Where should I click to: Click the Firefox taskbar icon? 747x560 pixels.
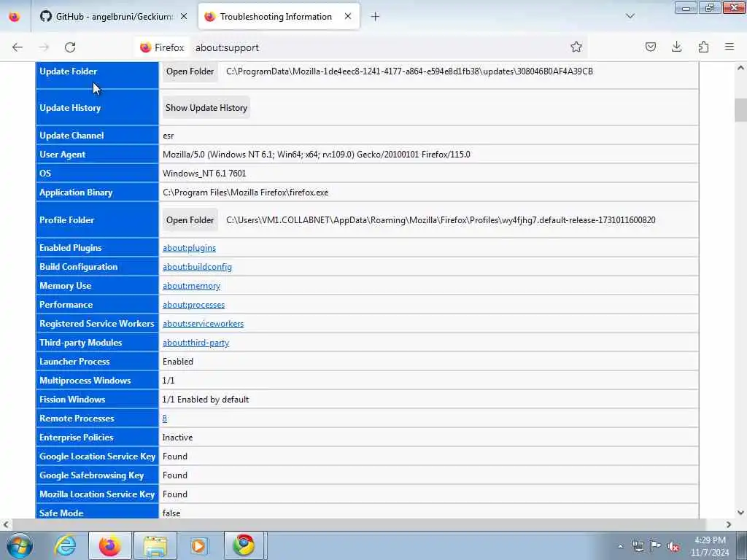[109, 545]
